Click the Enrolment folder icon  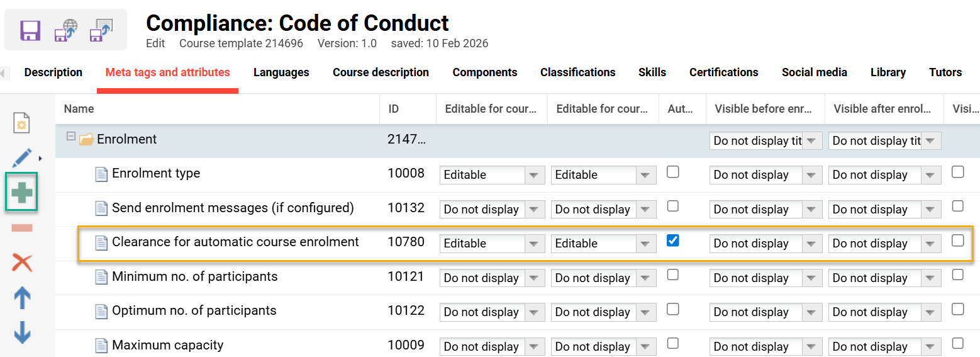click(x=86, y=140)
